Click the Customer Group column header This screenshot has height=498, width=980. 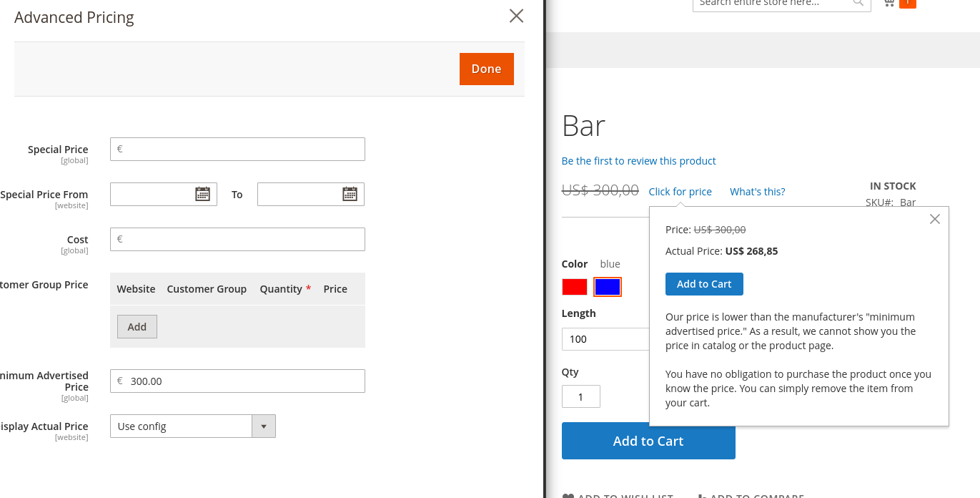[x=207, y=289]
